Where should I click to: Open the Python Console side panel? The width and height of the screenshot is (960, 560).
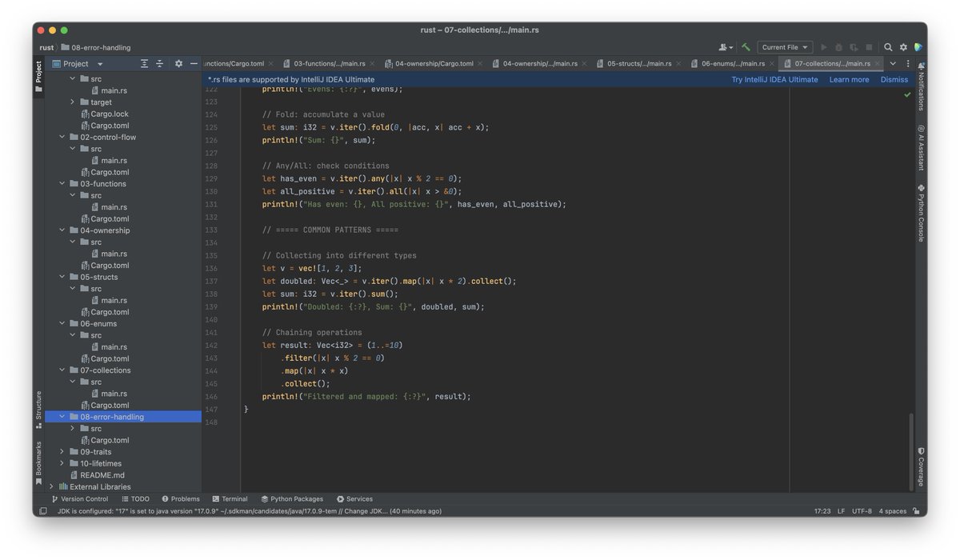click(x=920, y=213)
